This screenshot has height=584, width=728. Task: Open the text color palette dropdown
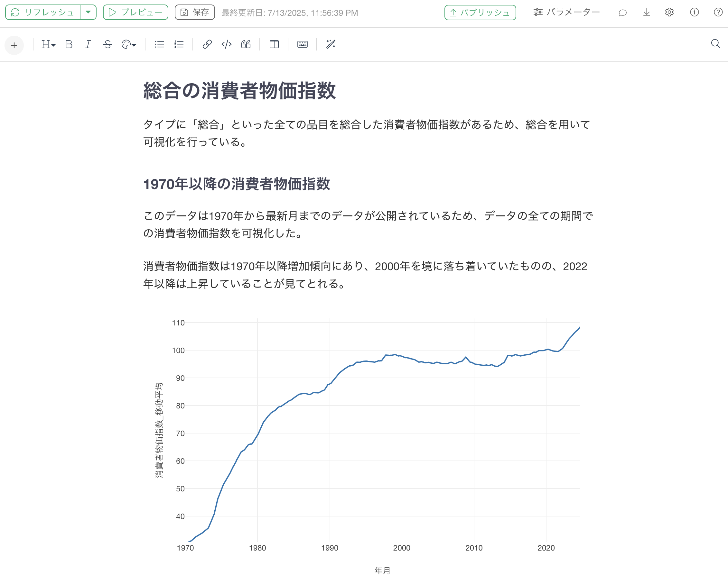(129, 44)
